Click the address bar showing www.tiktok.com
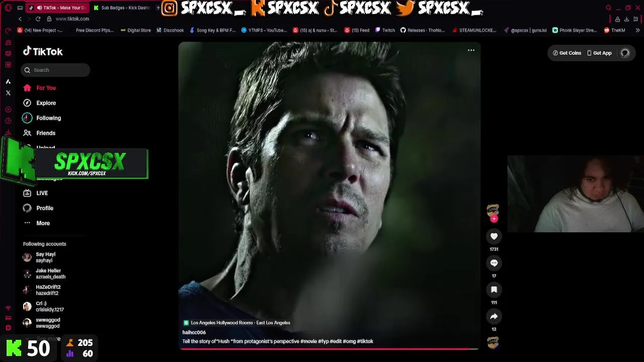 coord(72,19)
